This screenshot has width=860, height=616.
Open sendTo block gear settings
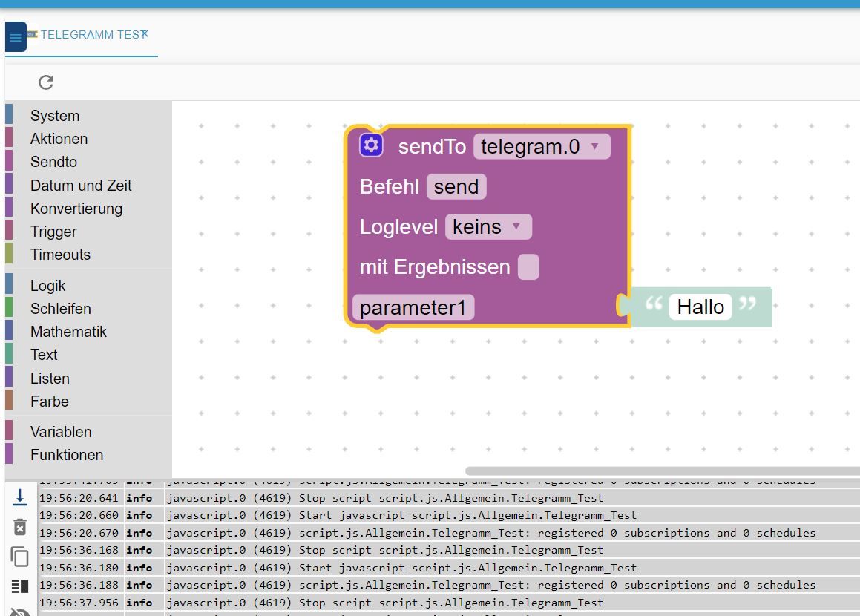pos(371,145)
